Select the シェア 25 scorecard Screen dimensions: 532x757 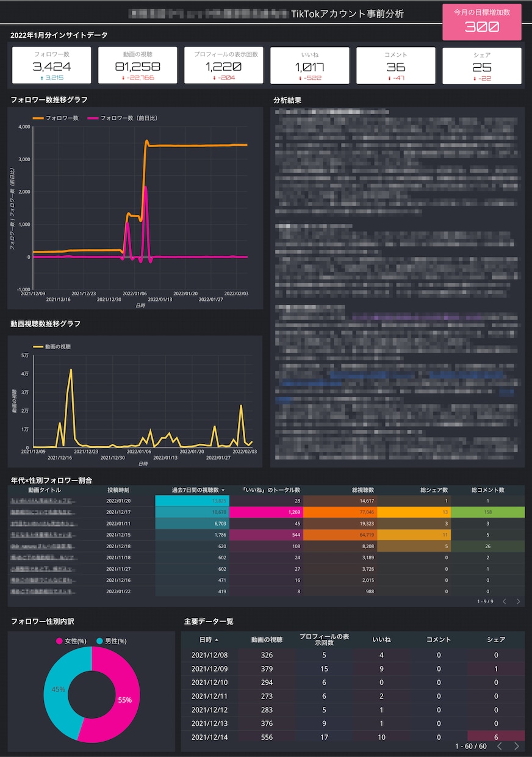482,65
